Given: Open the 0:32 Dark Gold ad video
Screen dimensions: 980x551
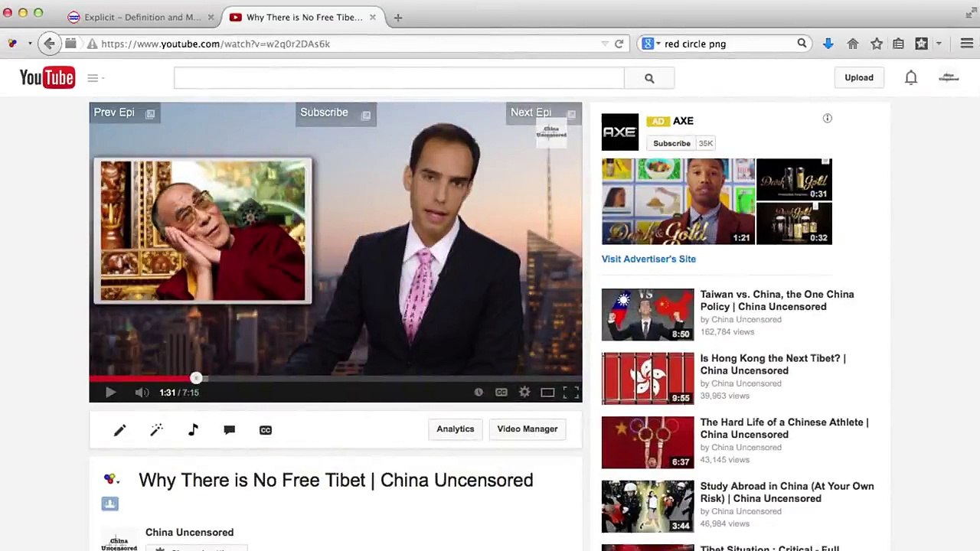Looking at the screenshot, I should 794,223.
